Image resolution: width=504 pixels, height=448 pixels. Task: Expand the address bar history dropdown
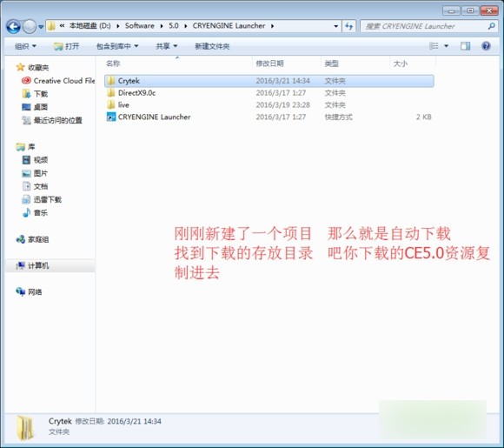pyautogui.click(x=336, y=26)
